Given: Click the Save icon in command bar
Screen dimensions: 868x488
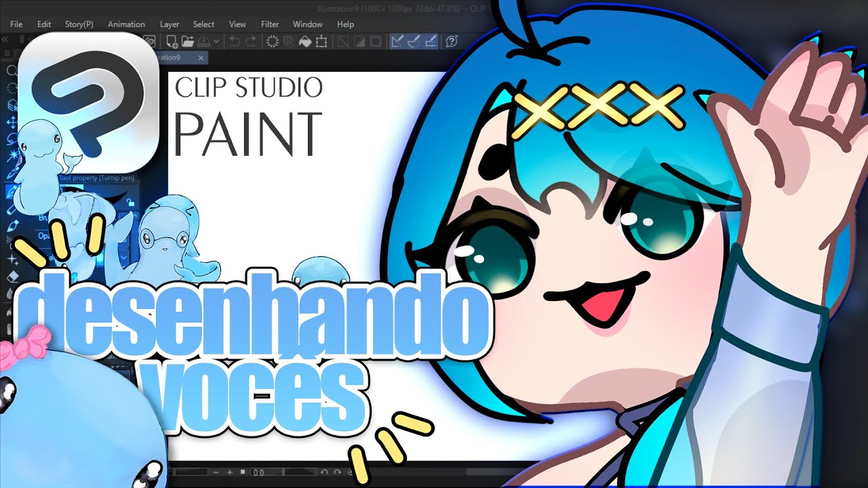Looking at the screenshot, I should click(x=203, y=41).
